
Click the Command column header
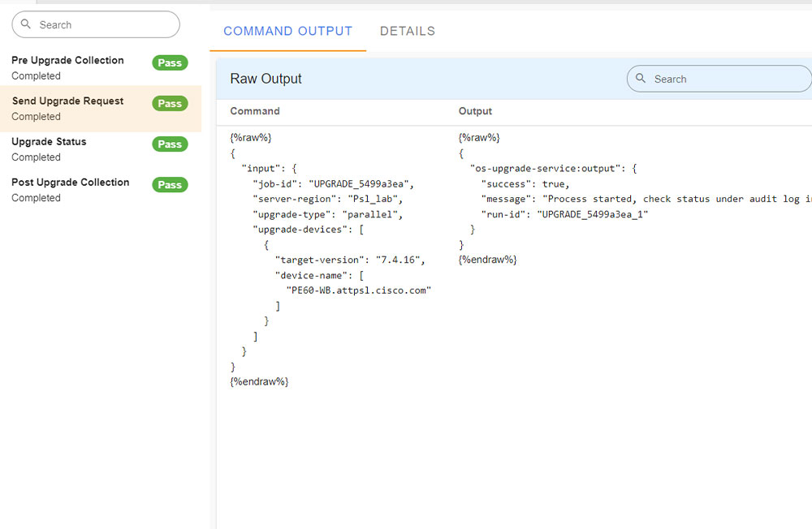[x=255, y=111]
